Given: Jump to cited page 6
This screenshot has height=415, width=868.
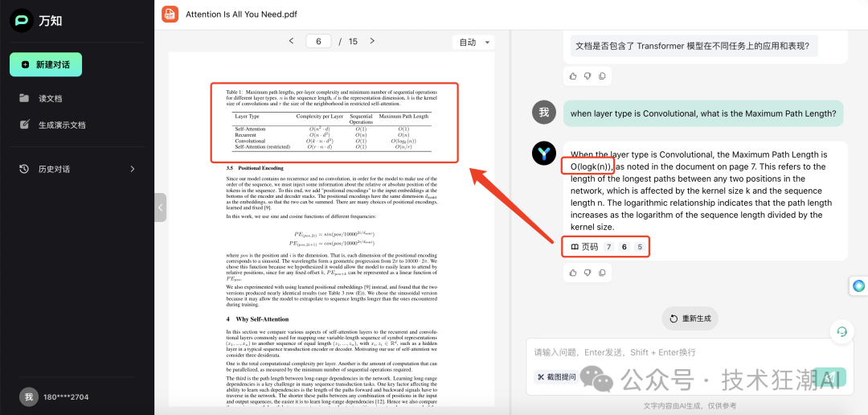Looking at the screenshot, I should (624, 247).
